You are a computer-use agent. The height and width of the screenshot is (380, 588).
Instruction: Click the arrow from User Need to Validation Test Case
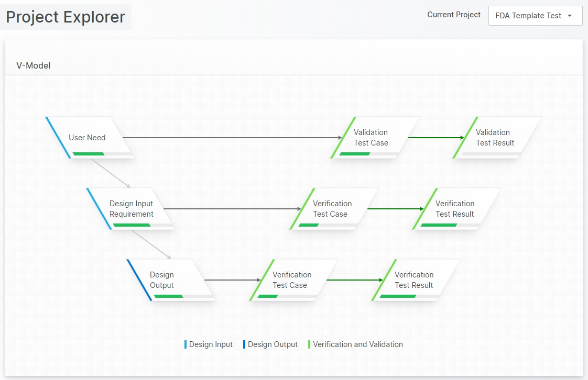click(231, 138)
